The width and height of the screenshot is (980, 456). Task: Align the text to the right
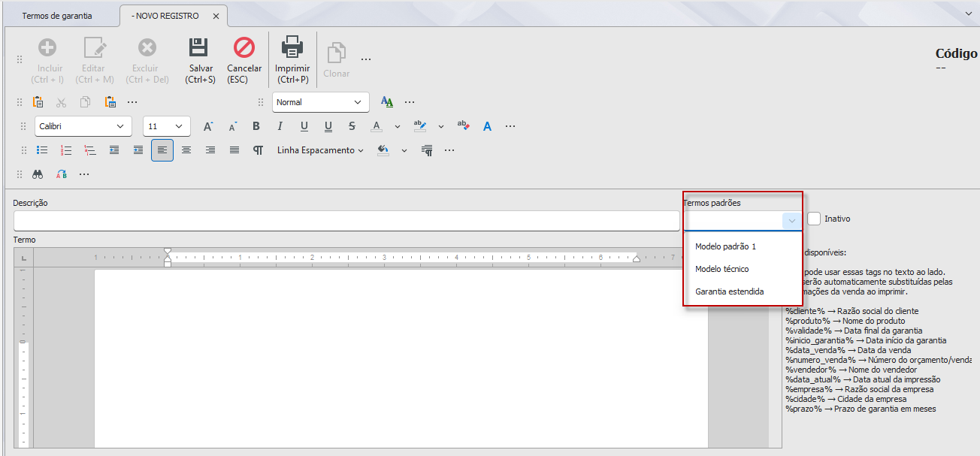[x=210, y=150]
